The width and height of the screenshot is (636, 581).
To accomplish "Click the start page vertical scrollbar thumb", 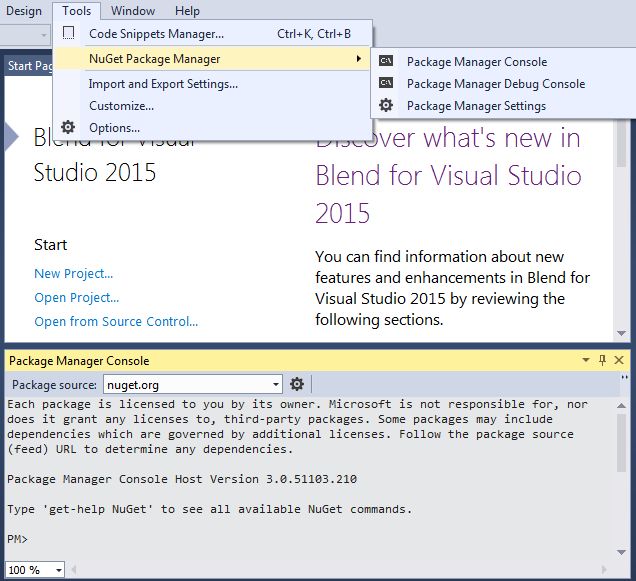I will point(621,144).
